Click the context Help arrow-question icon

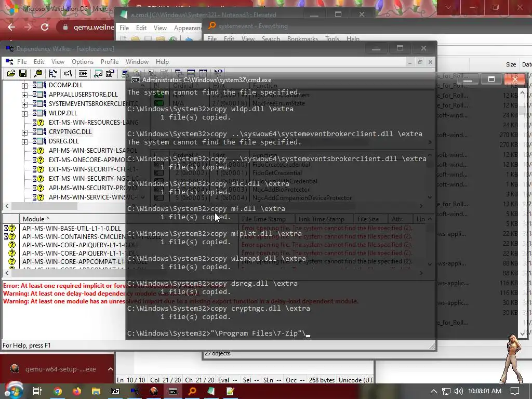click(x=218, y=73)
